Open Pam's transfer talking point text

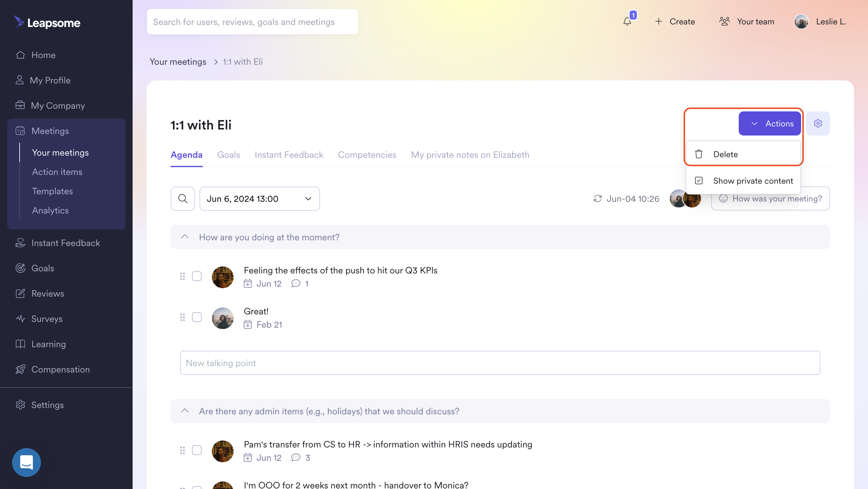pyautogui.click(x=388, y=444)
